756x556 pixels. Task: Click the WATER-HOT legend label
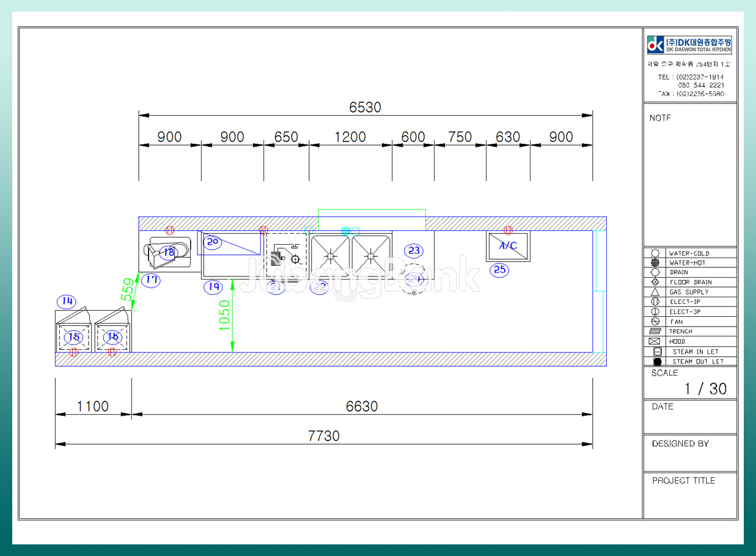click(x=688, y=263)
